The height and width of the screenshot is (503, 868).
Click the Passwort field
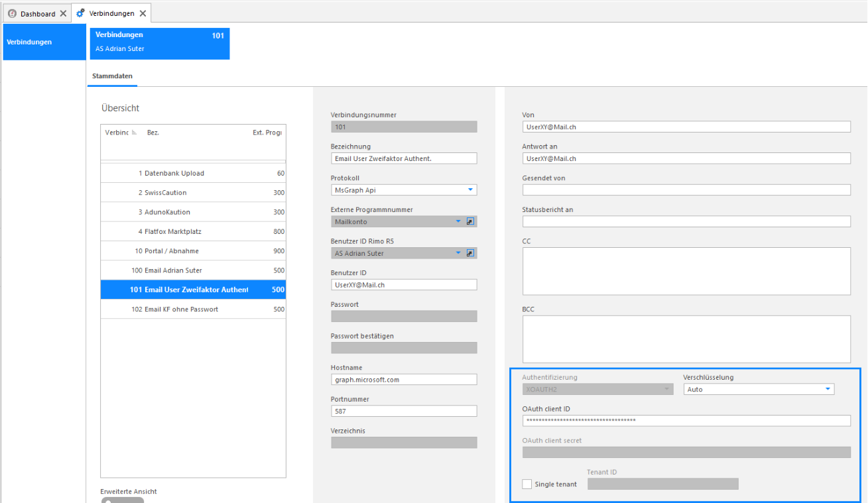click(404, 316)
